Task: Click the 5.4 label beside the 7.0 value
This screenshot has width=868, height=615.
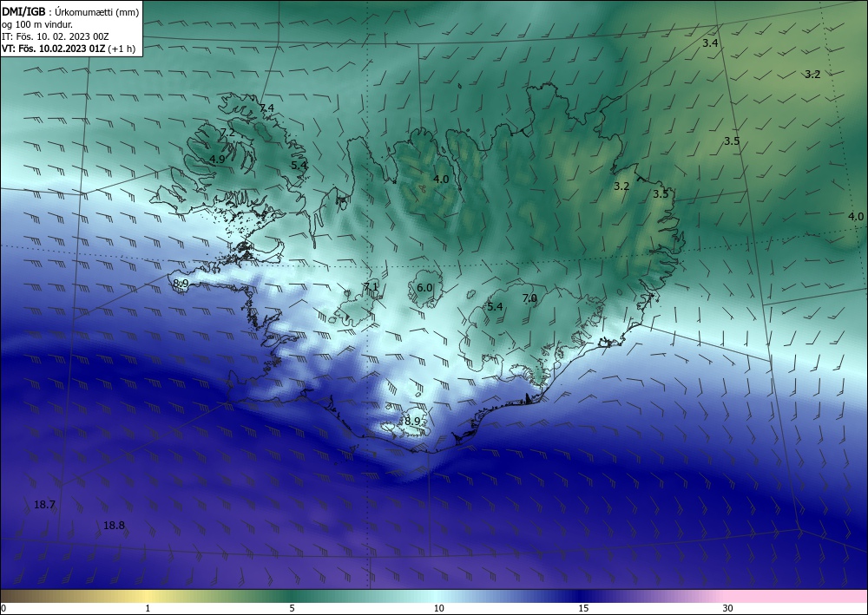Action: tap(495, 306)
